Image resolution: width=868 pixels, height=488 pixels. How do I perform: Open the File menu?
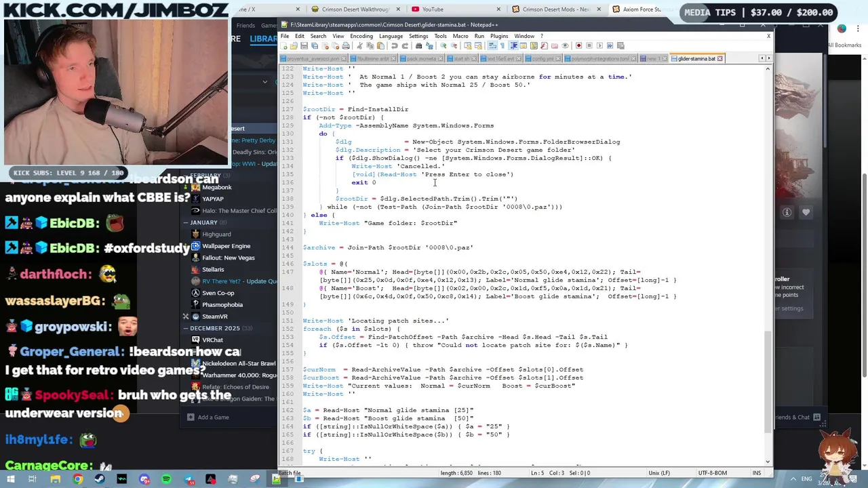coord(285,36)
